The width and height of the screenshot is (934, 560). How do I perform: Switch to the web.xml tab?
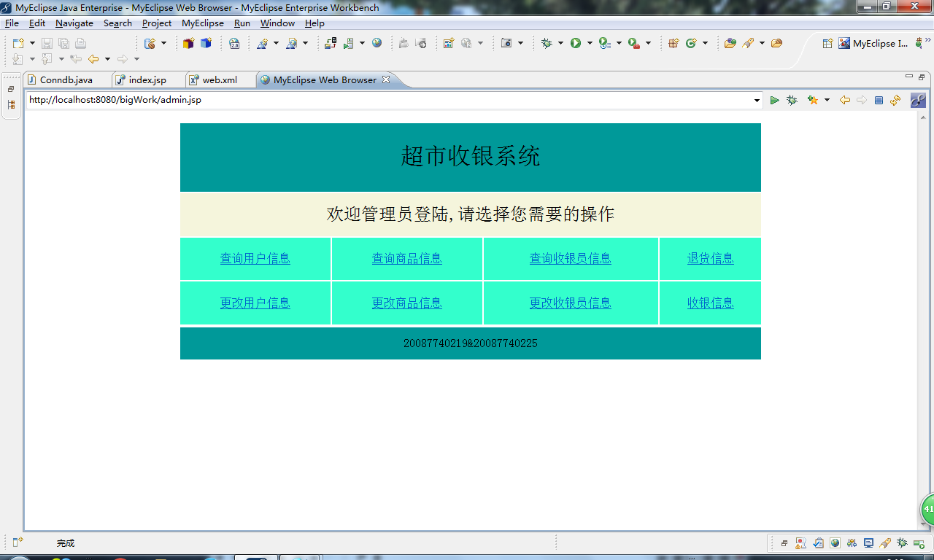(x=220, y=80)
